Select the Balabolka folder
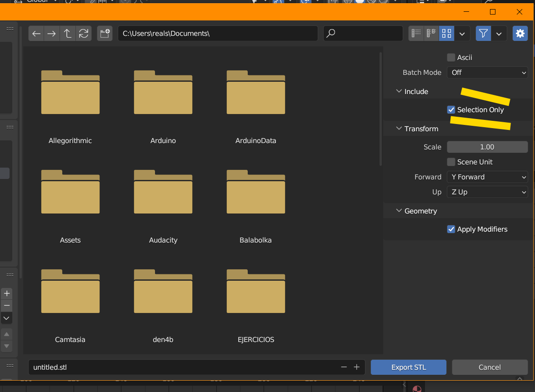The height and width of the screenshot is (392, 535). (x=256, y=192)
